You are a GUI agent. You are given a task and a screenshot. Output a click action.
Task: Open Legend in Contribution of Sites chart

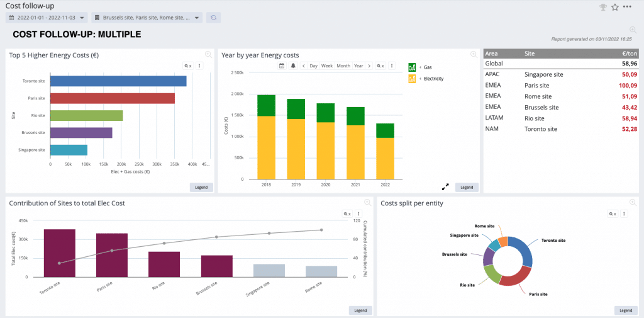[360, 310]
